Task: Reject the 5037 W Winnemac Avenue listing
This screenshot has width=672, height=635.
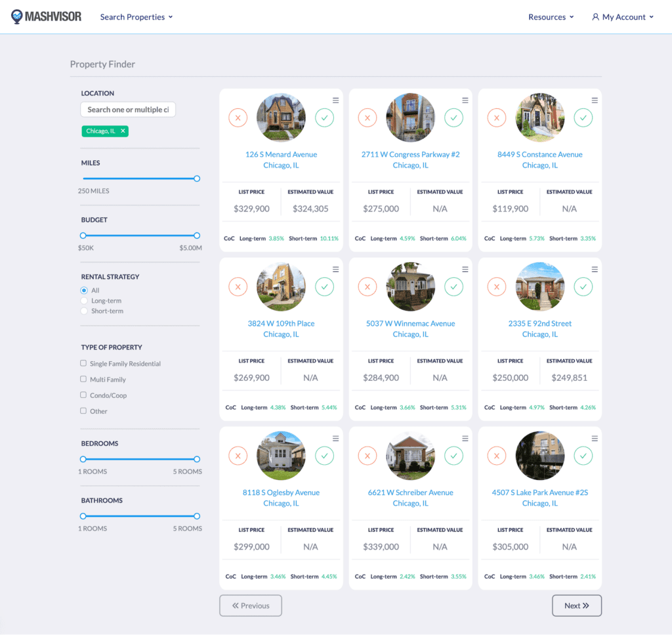Action: [x=367, y=286]
